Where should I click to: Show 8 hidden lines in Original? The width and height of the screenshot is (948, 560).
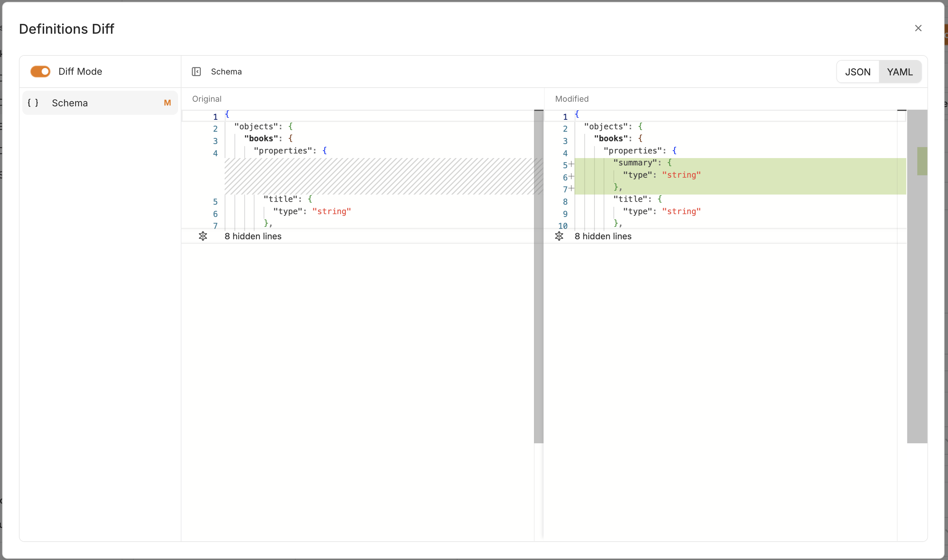[253, 236]
